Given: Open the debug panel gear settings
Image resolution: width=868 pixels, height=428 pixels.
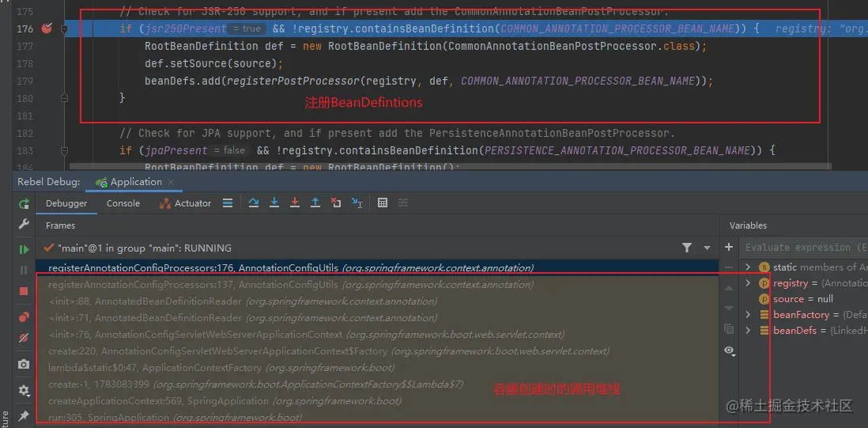Looking at the screenshot, I should (x=24, y=390).
